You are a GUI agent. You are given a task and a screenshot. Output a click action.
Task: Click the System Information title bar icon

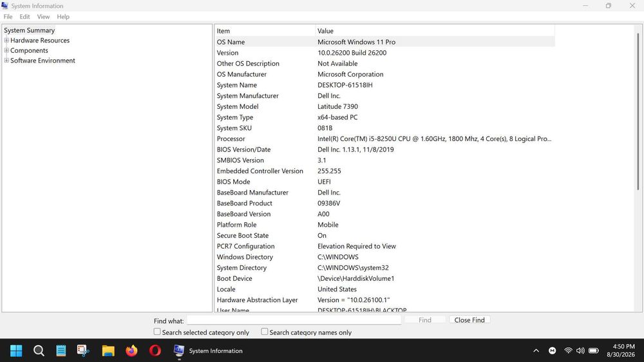click(x=5, y=6)
